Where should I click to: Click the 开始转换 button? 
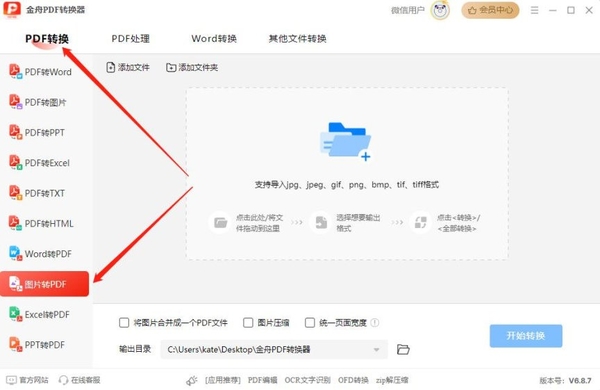click(x=526, y=336)
